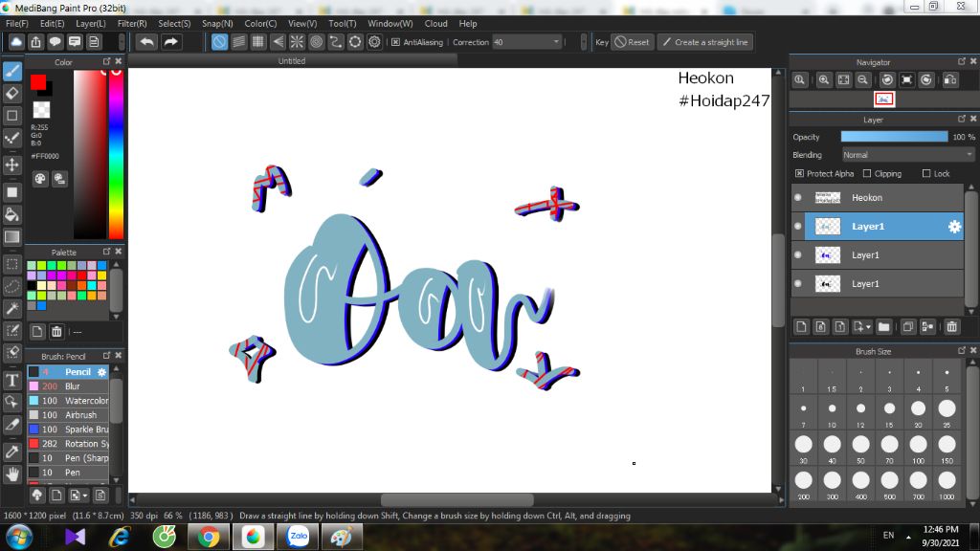This screenshot has width=980, height=551.
Task: Click the Navigator preview thumbnail
Action: 883,99
